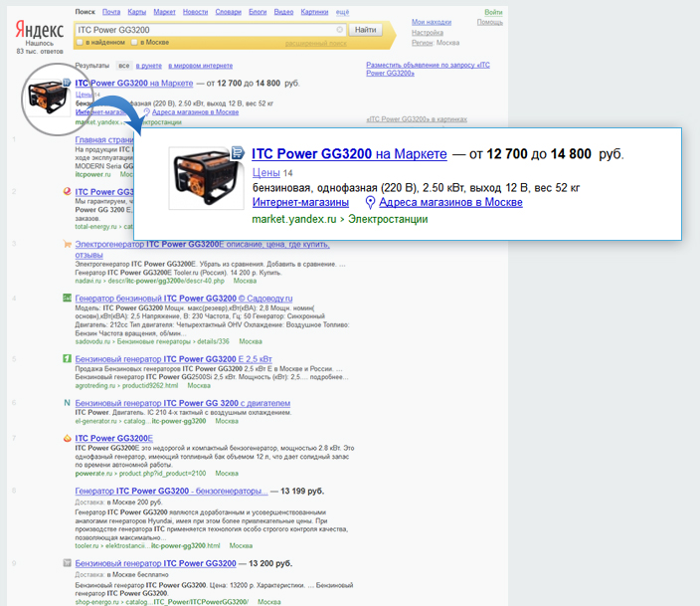Viewport: 700px width, 606px height.
Task: Click the shopping cart favicon of the nadavi.ru result
Action: [67, 244]
